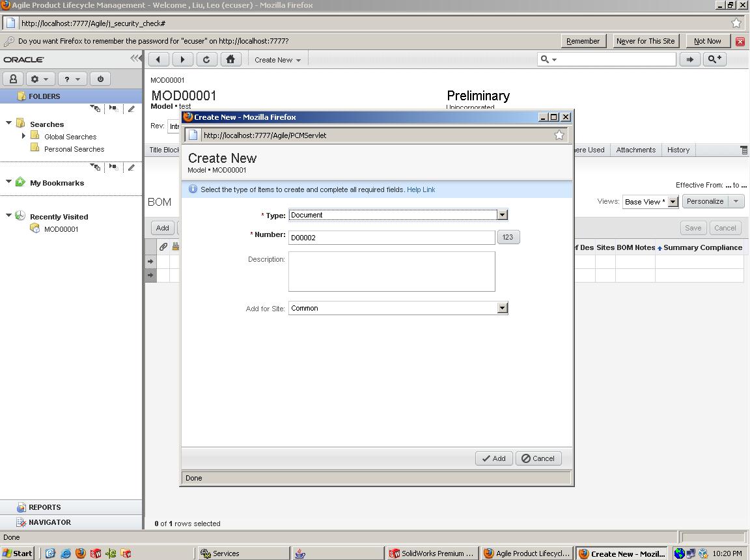Open the Add for Site dropdown
This screenshot has height=560, width=750.
(398, 309)
